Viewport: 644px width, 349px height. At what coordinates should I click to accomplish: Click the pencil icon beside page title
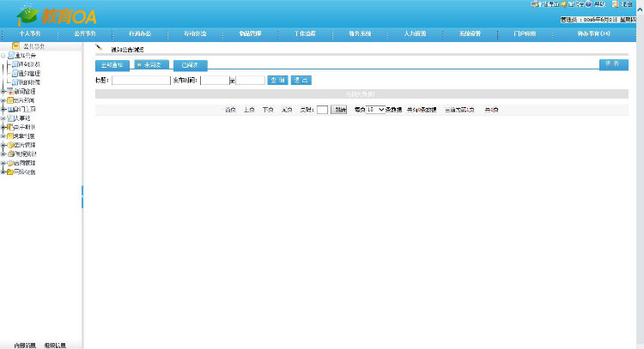[99, 47]
